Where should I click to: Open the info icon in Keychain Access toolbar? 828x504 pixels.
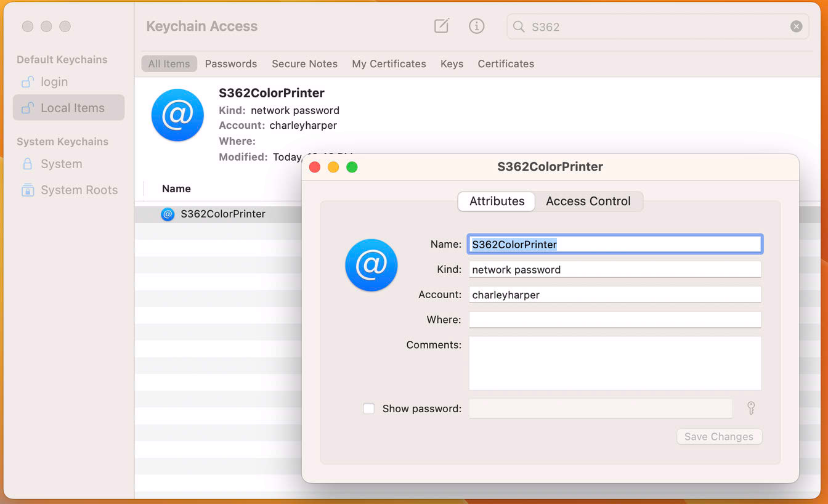point(476,26)
